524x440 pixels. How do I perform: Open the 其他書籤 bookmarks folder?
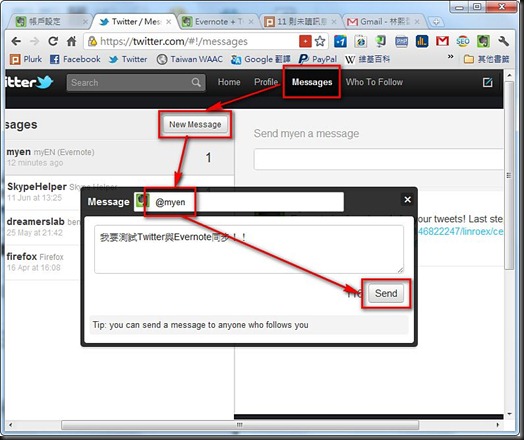487,59
